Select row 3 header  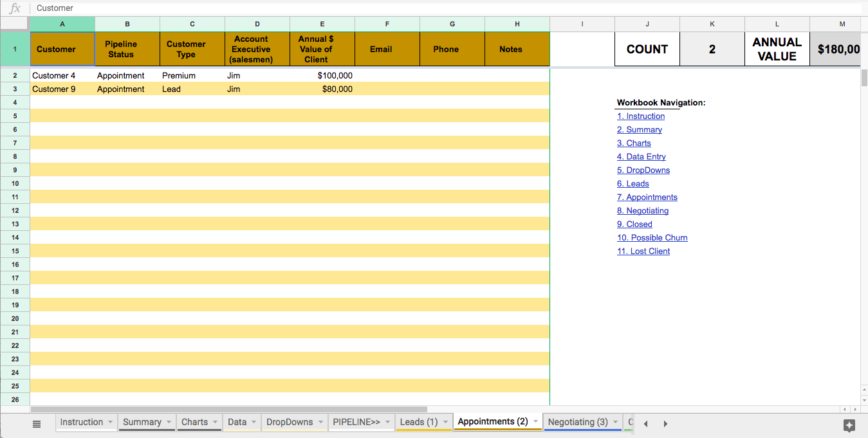[x=15, y=89]
